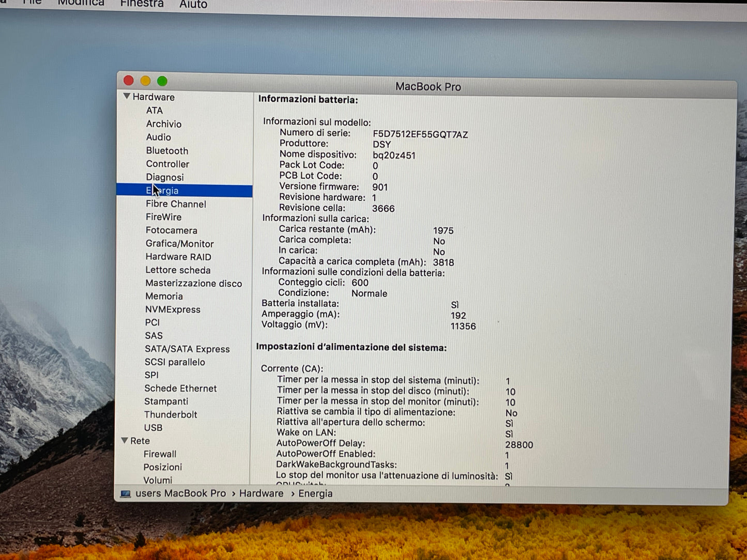Screen dimensions: 747x560
Task: Click the Condizione value Normale
Action: (x=369, y=294)
